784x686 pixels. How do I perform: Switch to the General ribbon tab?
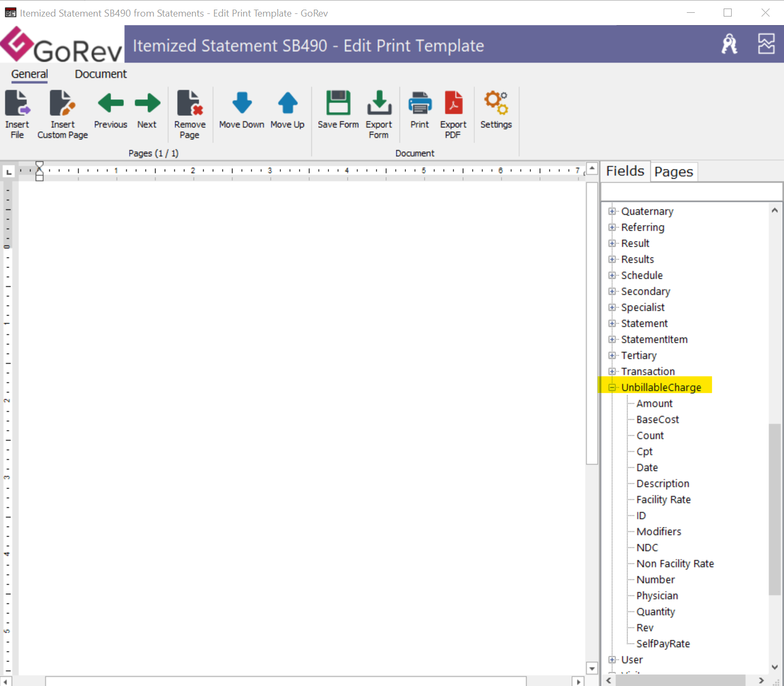click(29, 74)
